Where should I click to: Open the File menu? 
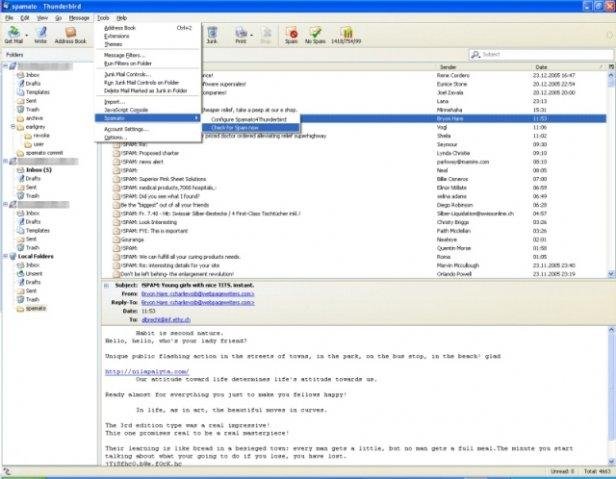coord(9,18)
